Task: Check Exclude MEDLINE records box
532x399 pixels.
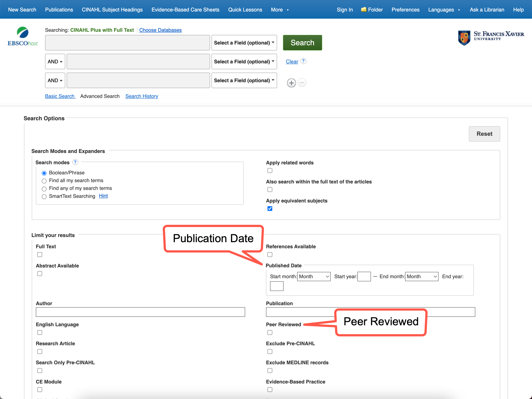Action: (270, 370)
